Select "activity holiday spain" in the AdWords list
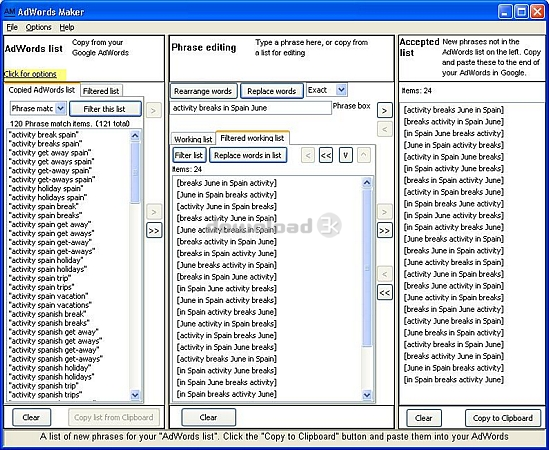This screenshot has height=450, width=549. coord(46,189)
